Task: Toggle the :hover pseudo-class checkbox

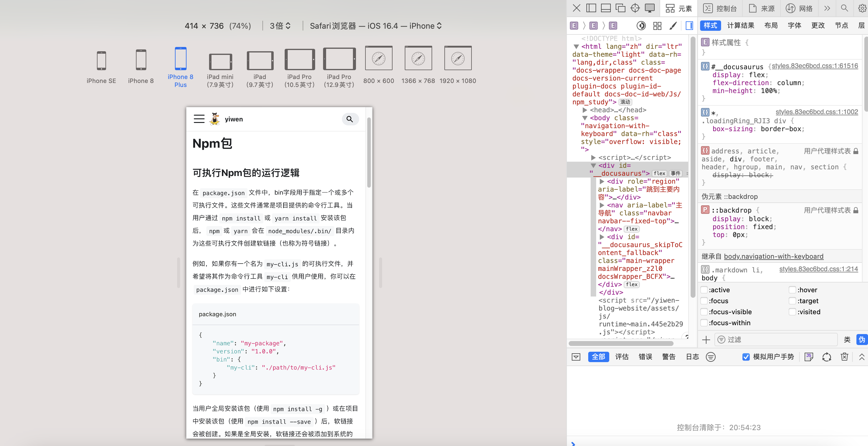Action: (792, 290)
